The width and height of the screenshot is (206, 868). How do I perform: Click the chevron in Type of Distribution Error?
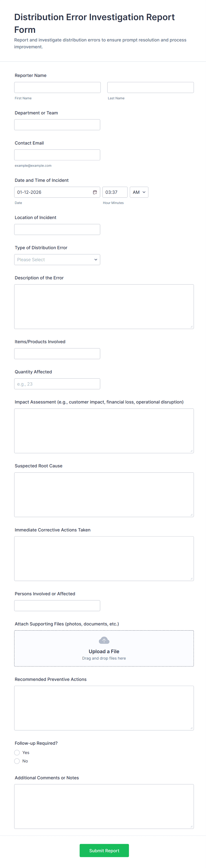tap(96, 259)
